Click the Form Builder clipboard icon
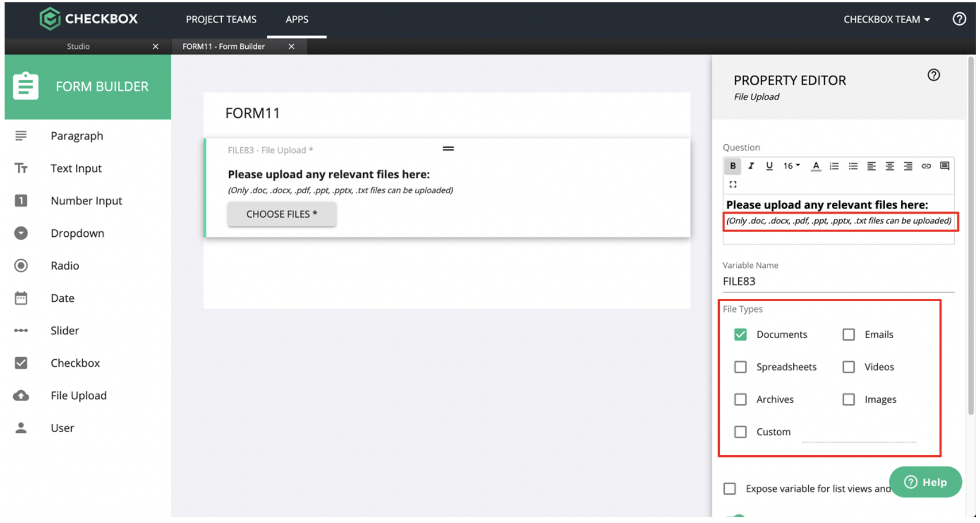The image size is (980, 523). [26, 86]
